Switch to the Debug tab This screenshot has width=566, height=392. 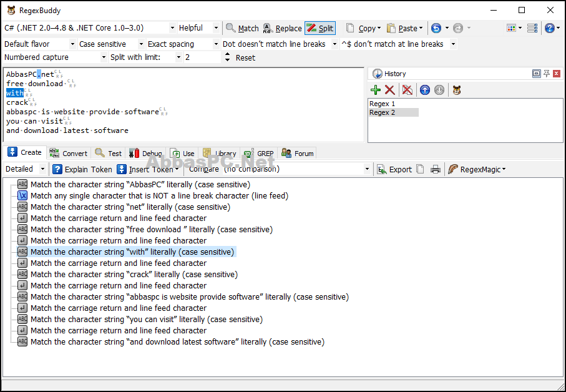145,154
